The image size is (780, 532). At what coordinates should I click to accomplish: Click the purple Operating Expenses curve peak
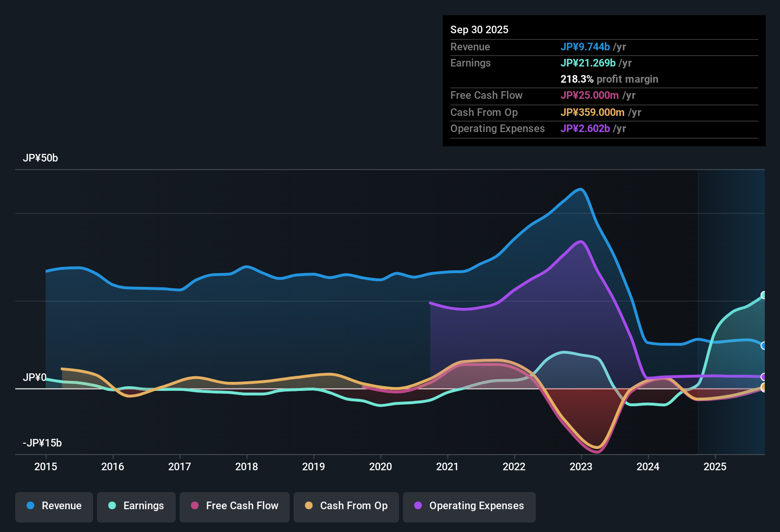click(x=580, y=242)
